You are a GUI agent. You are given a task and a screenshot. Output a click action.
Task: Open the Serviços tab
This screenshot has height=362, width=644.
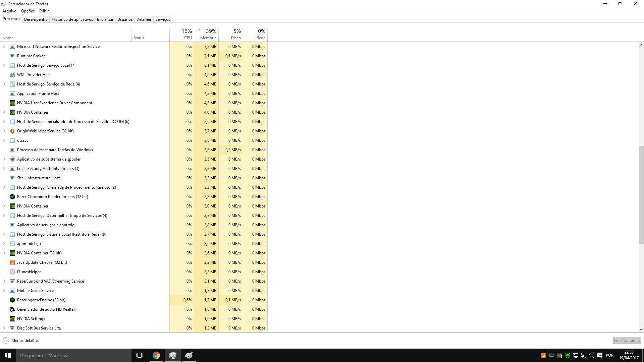pyautogui.click(x=163, y=19)
